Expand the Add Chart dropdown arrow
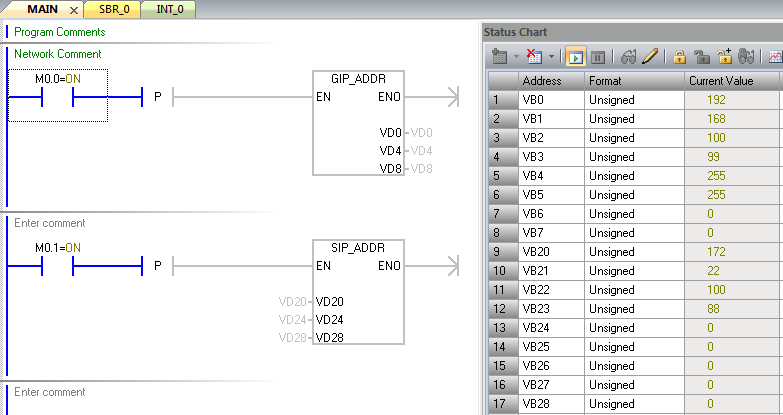783x415 pixels. (x=515, y=57)
